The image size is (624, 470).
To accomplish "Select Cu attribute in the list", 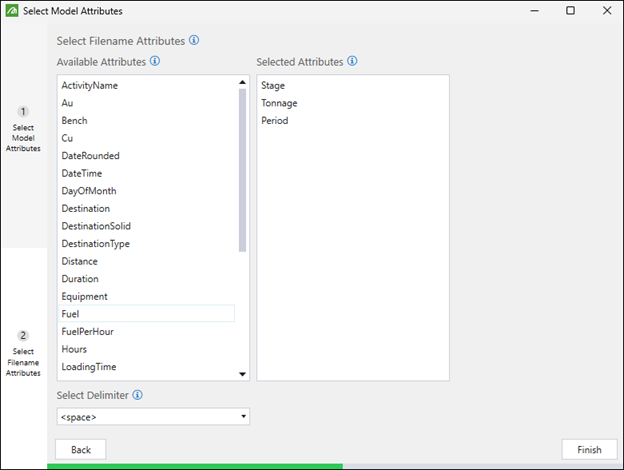I will point(146,138).
